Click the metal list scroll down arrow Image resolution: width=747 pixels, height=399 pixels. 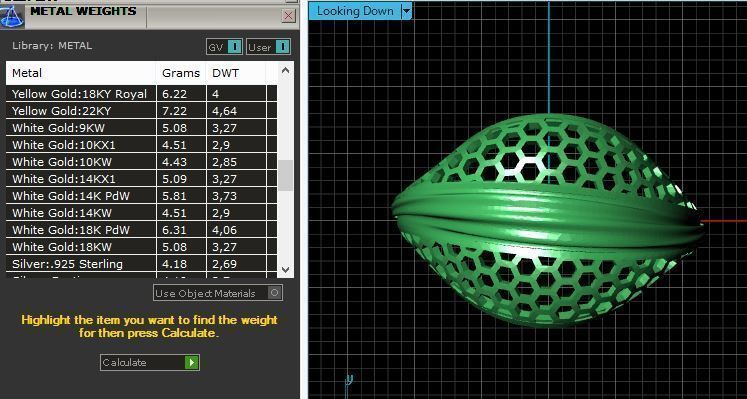point(285,269)
